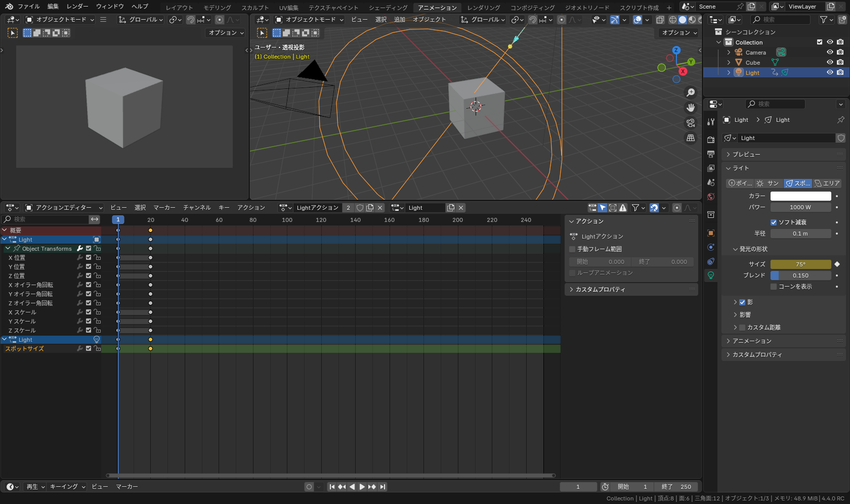This screenshot has height=504, width=850.
Task: Open the Render properties tab icon
Action: 711,140
